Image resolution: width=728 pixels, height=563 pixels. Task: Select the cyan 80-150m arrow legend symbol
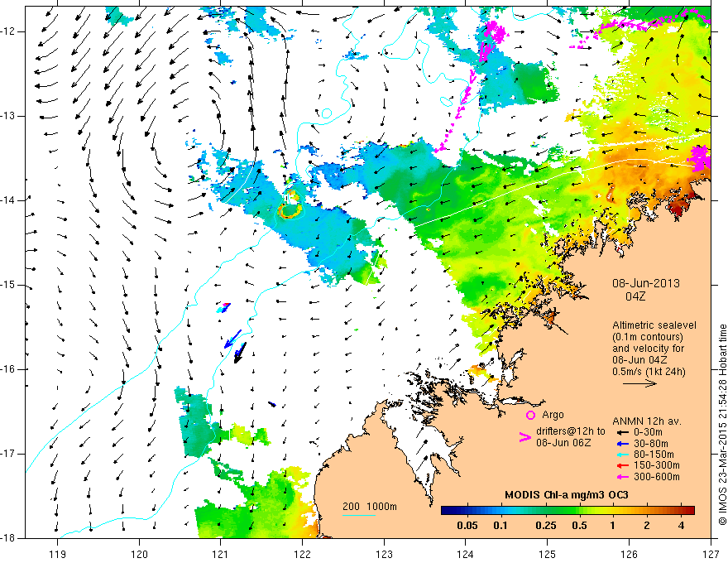[x=623, y=455]
